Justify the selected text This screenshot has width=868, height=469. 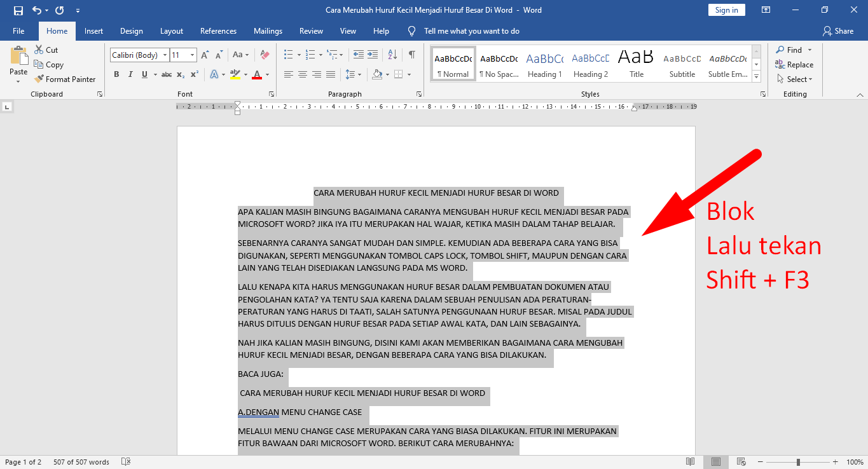(331, 74)
